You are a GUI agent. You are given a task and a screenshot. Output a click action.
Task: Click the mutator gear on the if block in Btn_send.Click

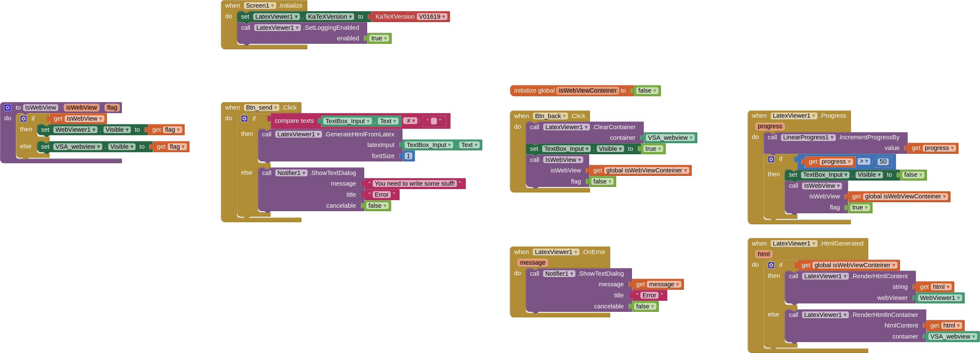(245, 119)
